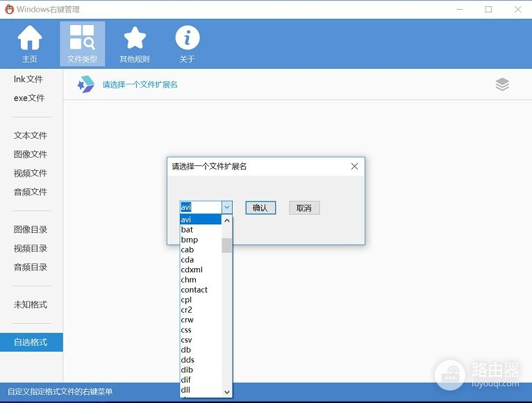This screenshot has height=403, width=532.
Task: Select 自选格式 in the sidebar
Action: 31,342
